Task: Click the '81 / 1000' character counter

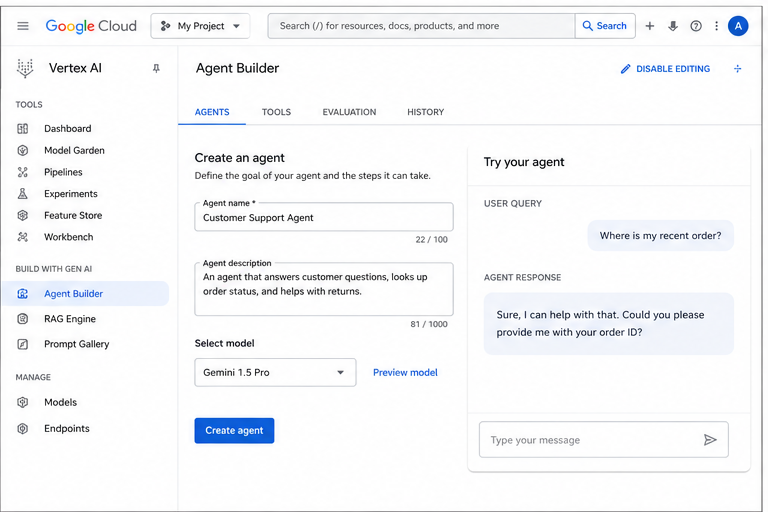Action: [429, 324]
